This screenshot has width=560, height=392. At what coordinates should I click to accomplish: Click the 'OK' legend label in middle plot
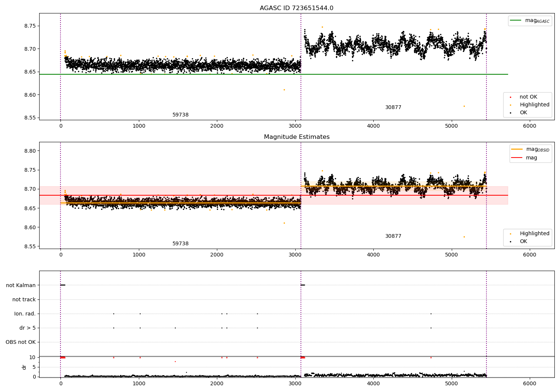[523, 242]
